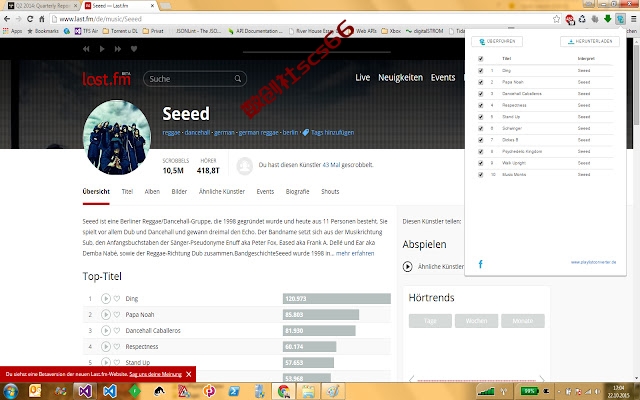
Task: Love the track Papa Noah
Action: click(x=117, y=314)
